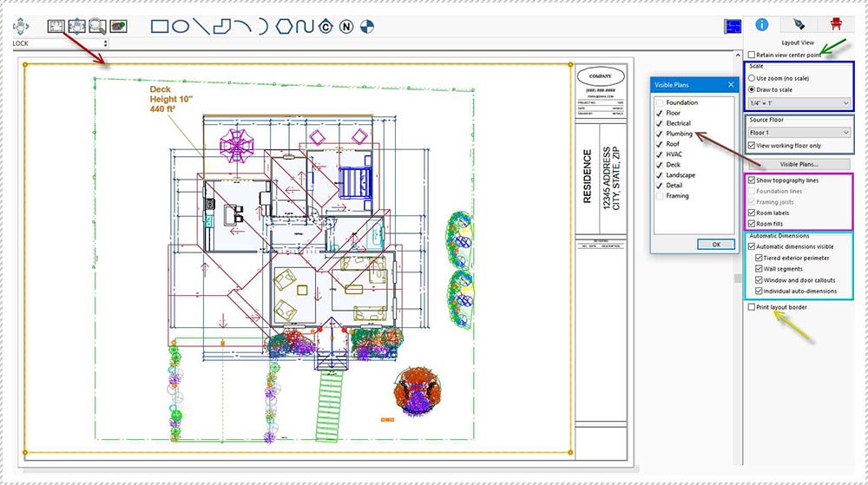Screen dimensions: 868x485
Task: Expand the Floor 1 source floor dropdown
Action: tap(799, 133)
